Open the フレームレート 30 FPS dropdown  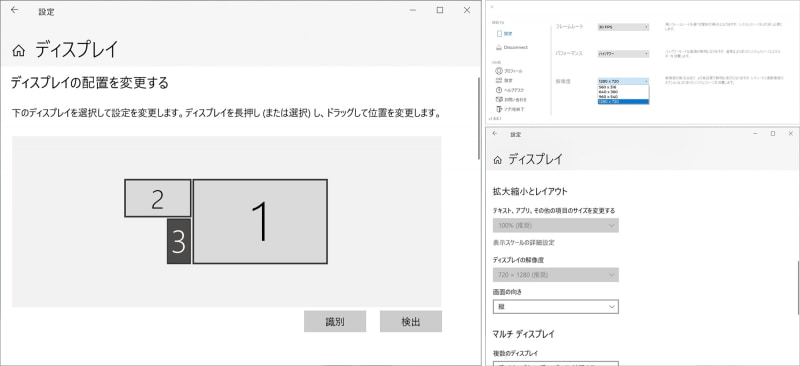[623, 27]
